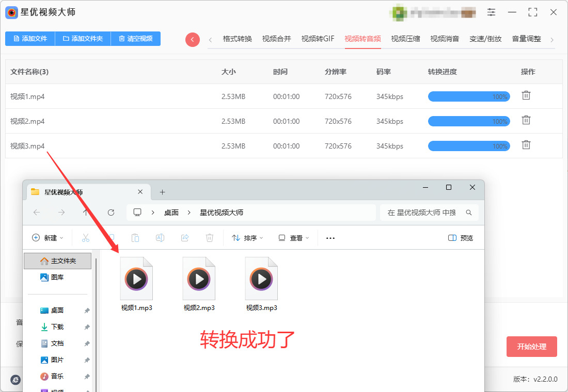
Task: Click the Paste icon in Explorer toolbar
Action: point(135,238)
